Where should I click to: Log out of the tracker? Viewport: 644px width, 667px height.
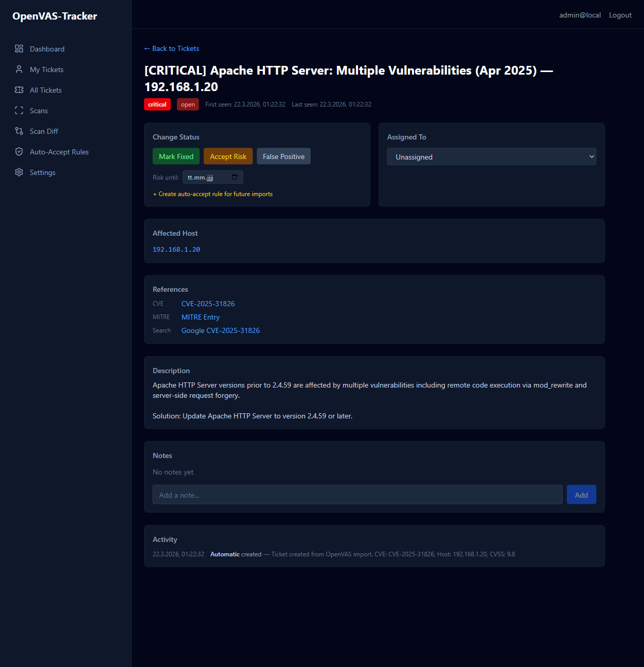(x=620, y=15)
